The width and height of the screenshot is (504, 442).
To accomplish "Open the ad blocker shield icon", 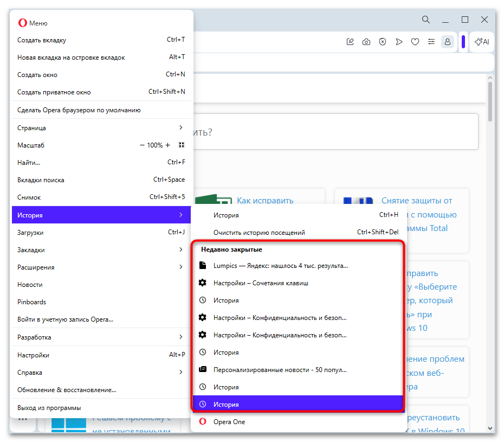I will [x=382, y=42].
